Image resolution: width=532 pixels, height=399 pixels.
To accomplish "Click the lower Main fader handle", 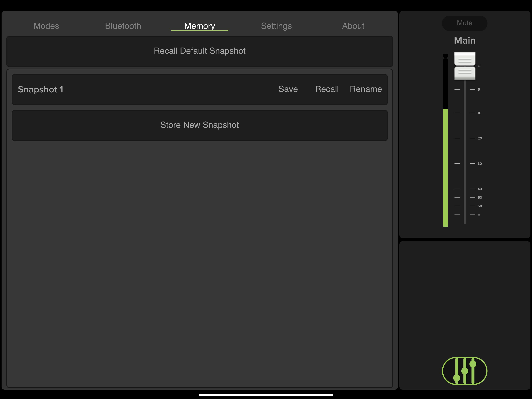I will 465,73.
